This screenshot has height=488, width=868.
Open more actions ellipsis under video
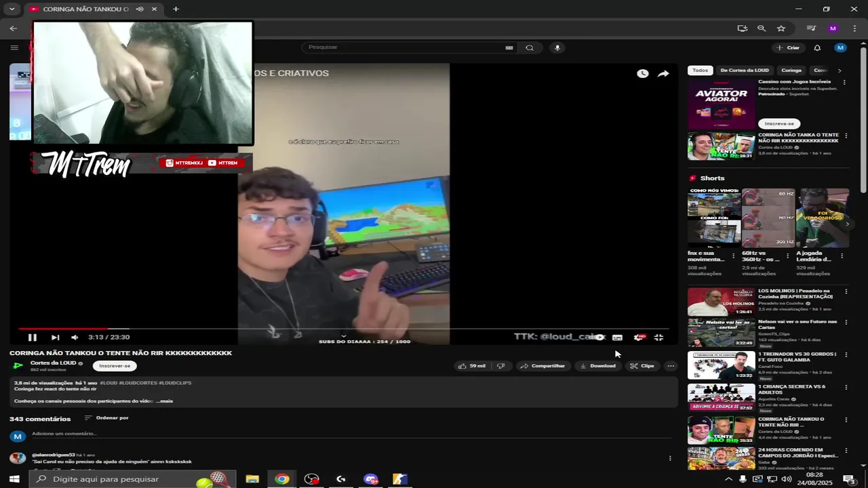coord(671,366)
